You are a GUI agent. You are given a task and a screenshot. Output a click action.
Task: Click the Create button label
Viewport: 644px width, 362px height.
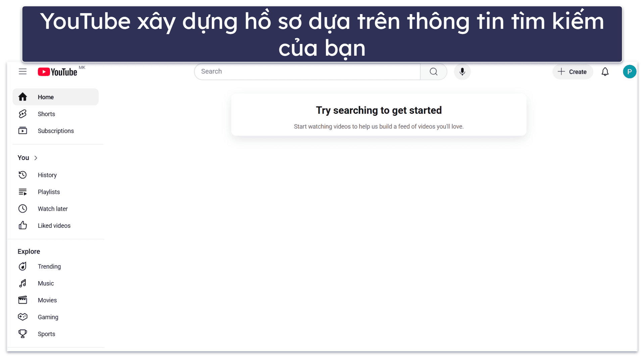click(578, 72)
